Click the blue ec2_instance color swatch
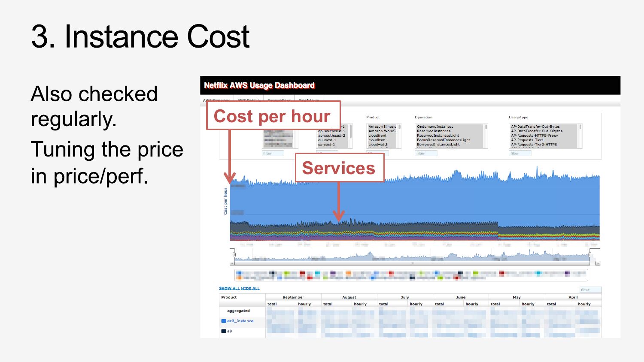Viewport: 644px width, 362px height. click(x=223, y=321)
